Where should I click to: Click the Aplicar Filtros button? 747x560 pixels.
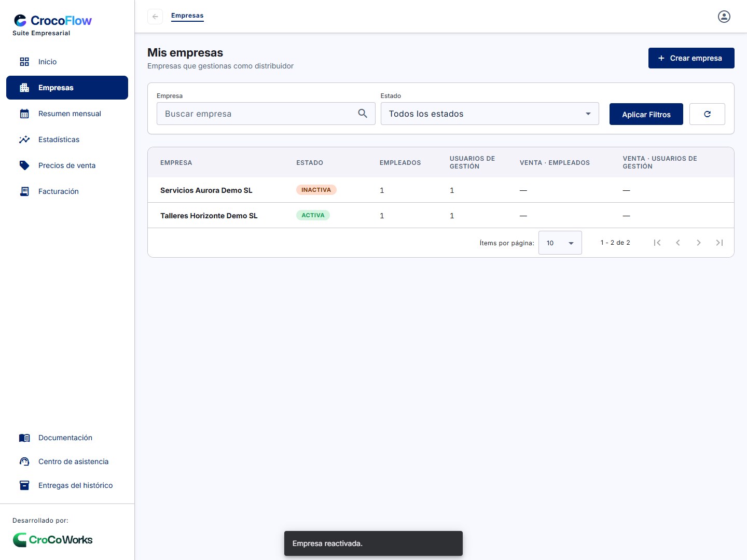pyautogui.click(x=646, y=114)
